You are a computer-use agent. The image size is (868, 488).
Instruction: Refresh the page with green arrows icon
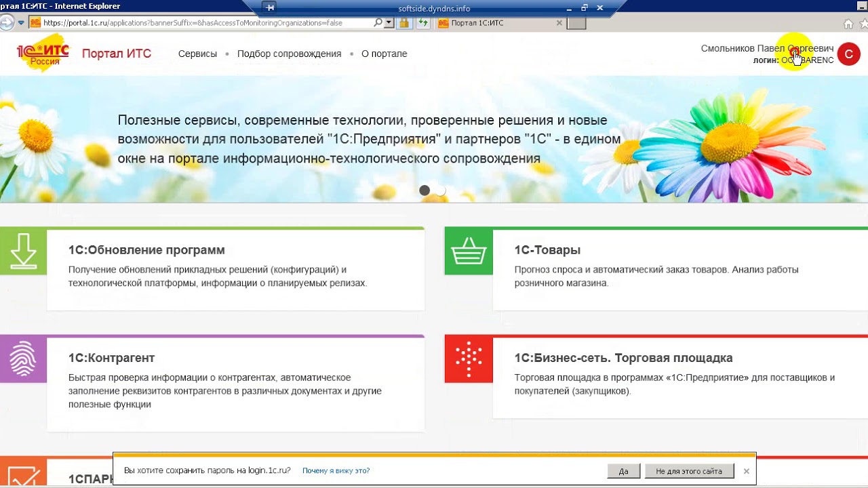(x=423, y=22)
